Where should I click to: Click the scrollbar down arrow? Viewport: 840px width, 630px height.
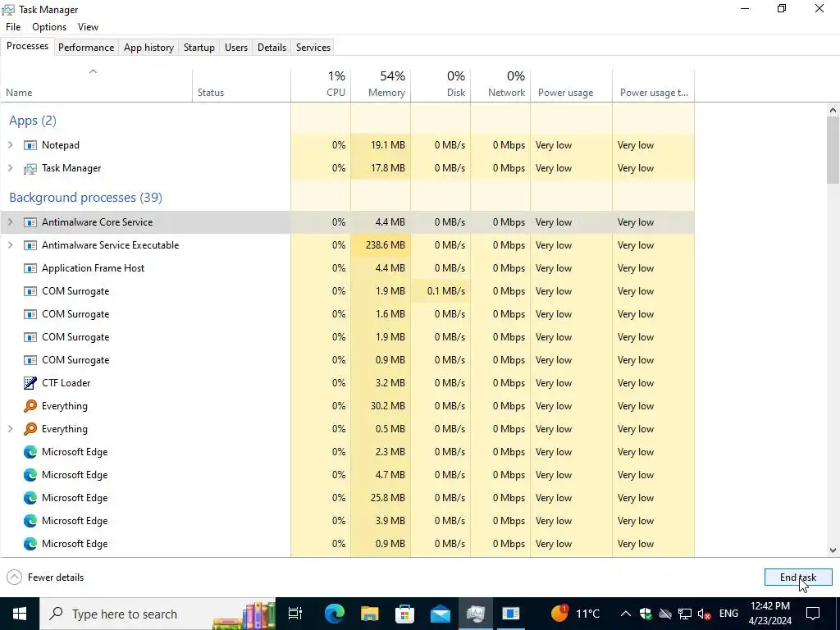pyautogui.click(x=833, y=550)
